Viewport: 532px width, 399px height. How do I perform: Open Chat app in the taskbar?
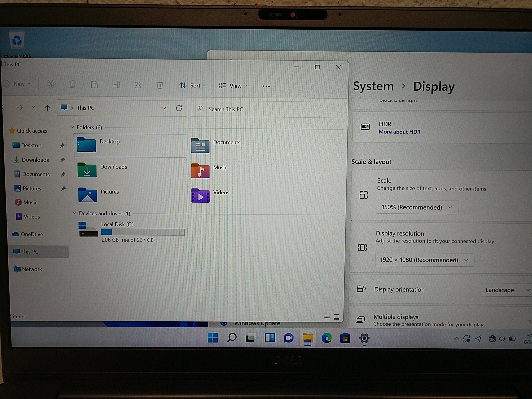288,339
